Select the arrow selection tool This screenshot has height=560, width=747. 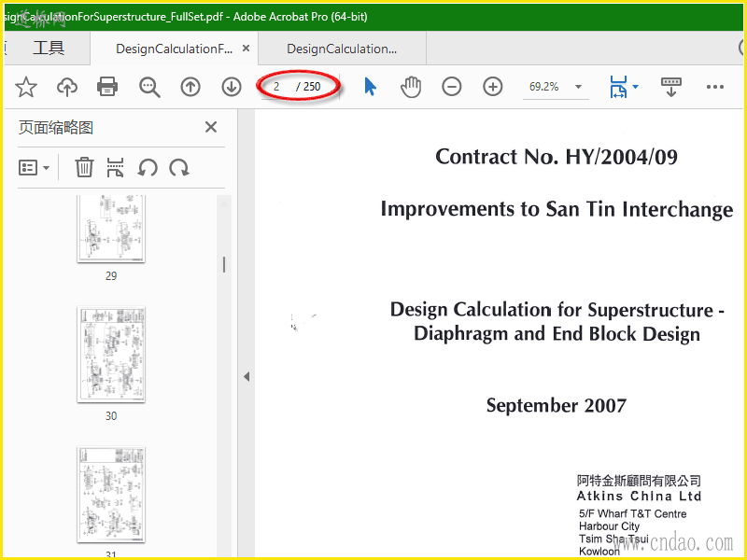370,87
